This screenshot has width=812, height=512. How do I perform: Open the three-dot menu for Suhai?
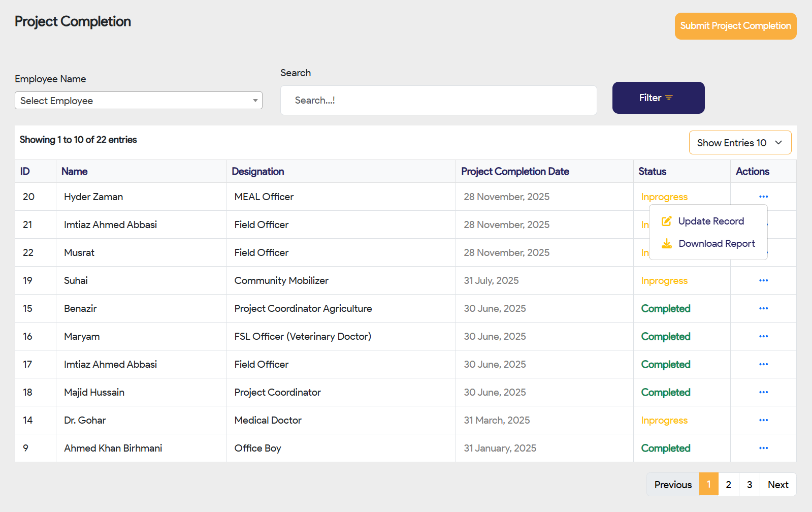[x=763, y=280]
